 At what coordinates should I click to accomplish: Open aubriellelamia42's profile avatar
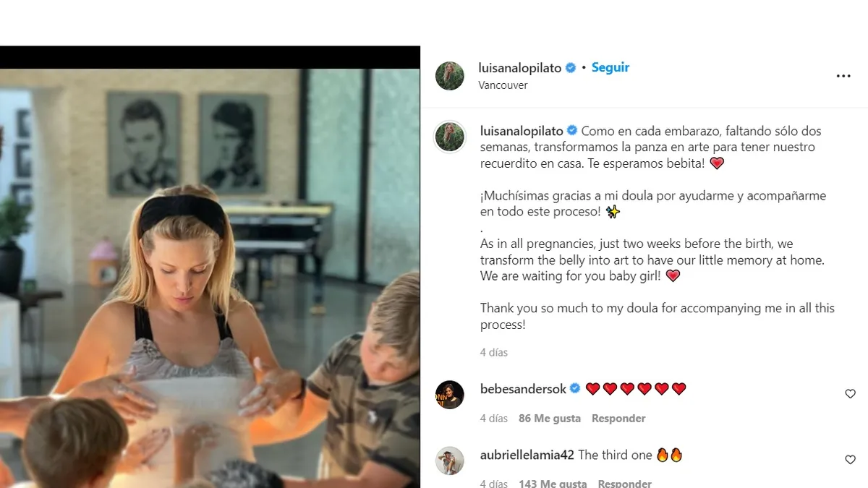[449, 461]
